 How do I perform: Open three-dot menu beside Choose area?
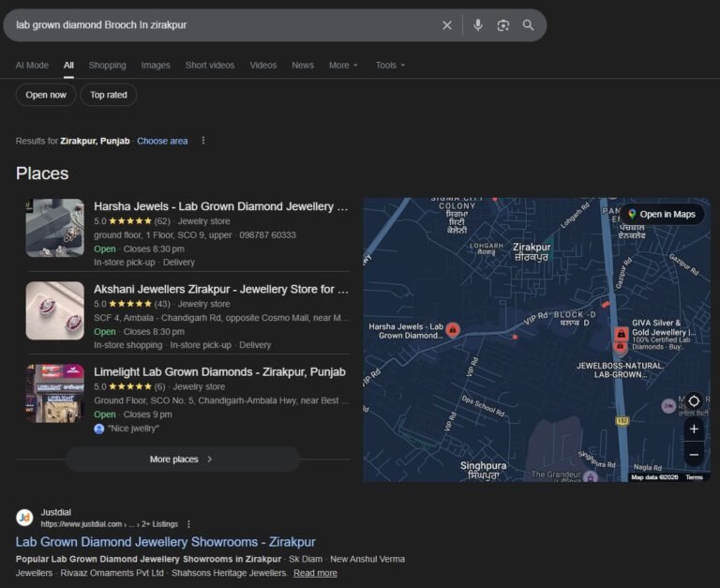[x=203, y=141]
